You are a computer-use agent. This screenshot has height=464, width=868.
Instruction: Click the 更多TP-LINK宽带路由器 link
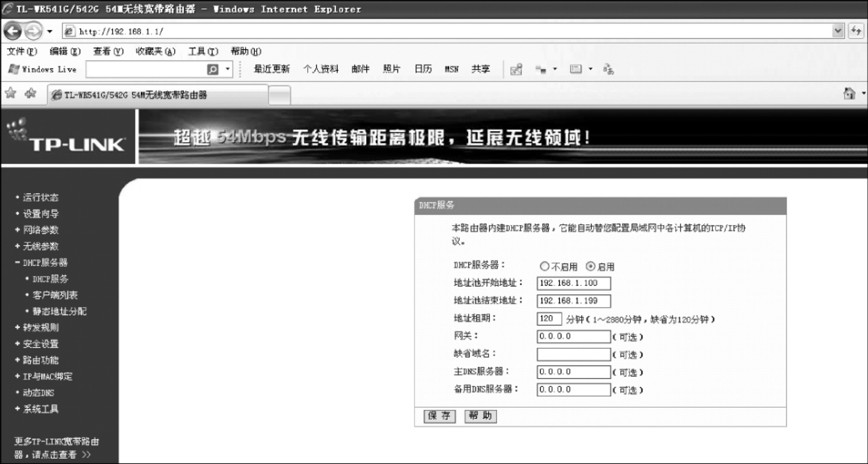click(56, 448)
